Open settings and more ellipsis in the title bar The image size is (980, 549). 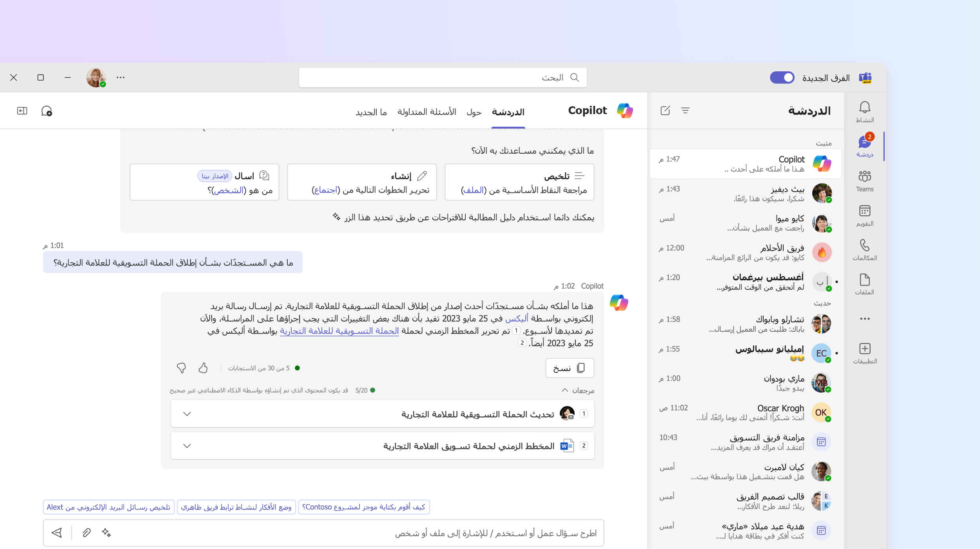[120, 77]
